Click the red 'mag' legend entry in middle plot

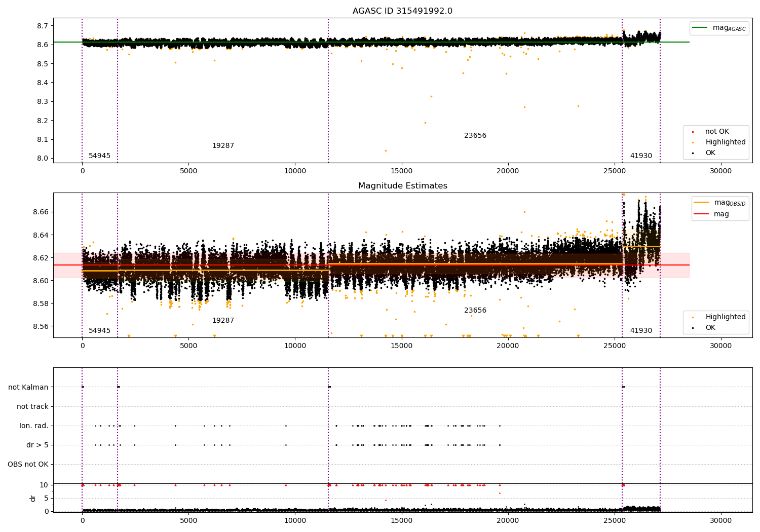711,214
